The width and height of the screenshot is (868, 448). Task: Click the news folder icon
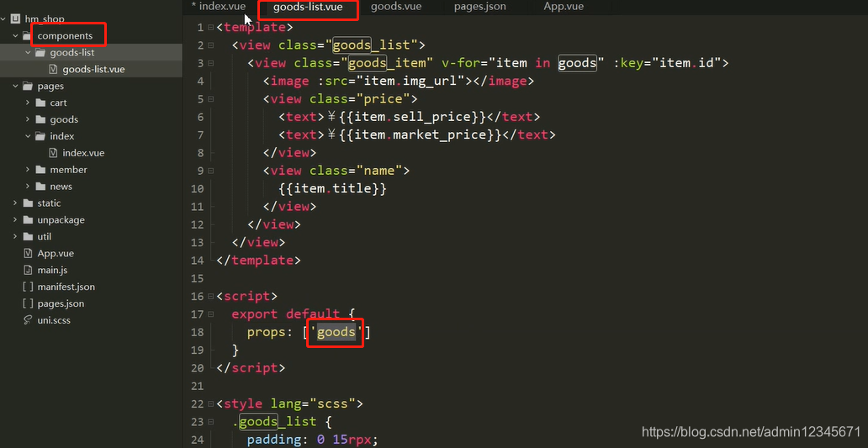(40, 187)
